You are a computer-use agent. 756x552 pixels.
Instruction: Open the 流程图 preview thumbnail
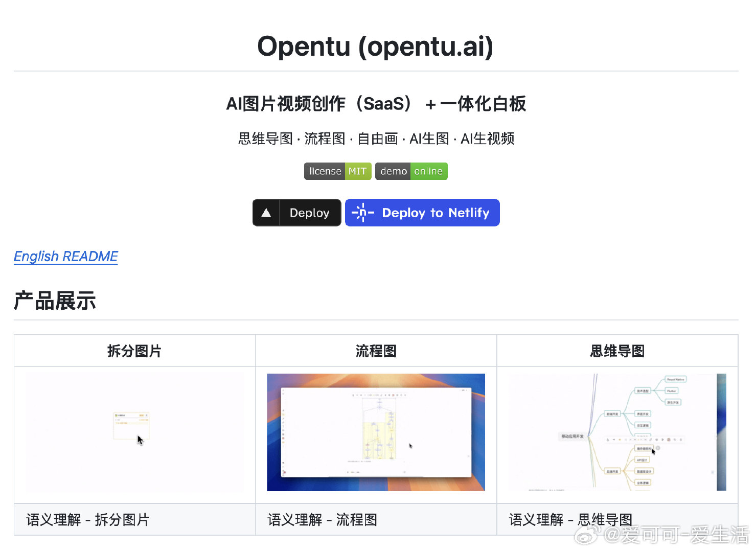pyautogui.click(x=376, y=432)
